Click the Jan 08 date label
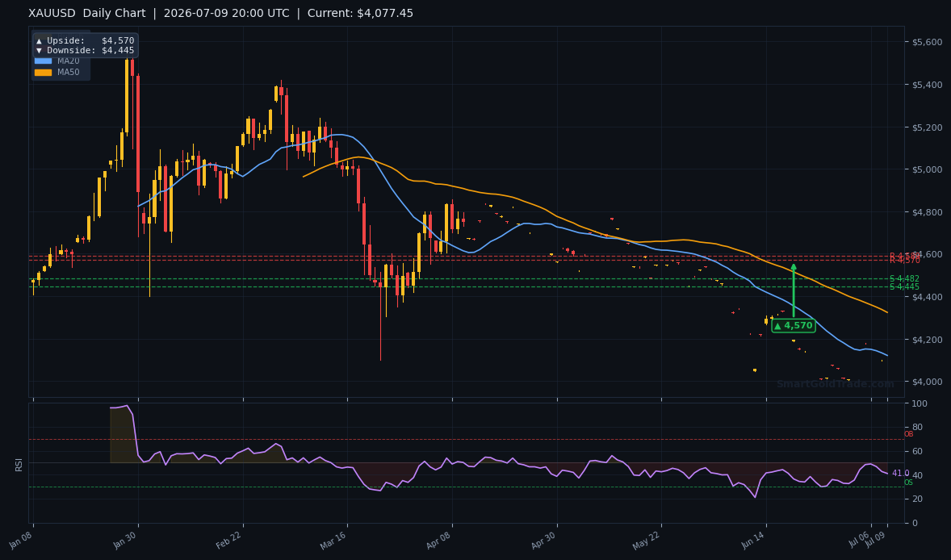The width and height of the screenshot is (951, 560). pyautogui.click(x=21, y=540)
